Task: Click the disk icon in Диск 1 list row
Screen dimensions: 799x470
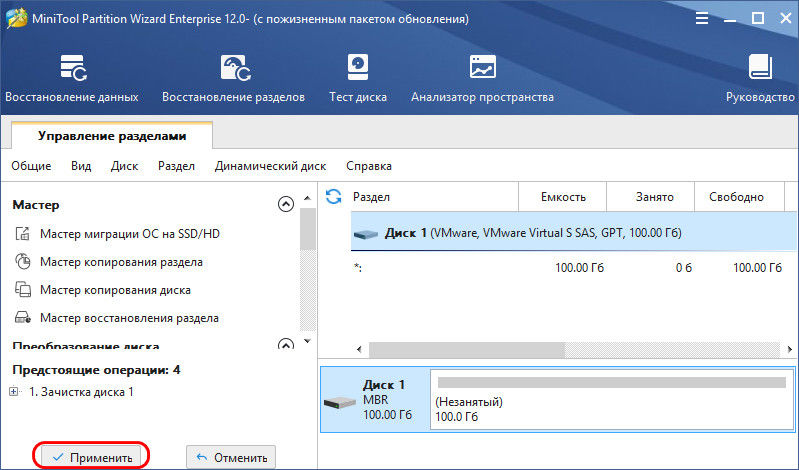Action: click(x=365, y=234)
